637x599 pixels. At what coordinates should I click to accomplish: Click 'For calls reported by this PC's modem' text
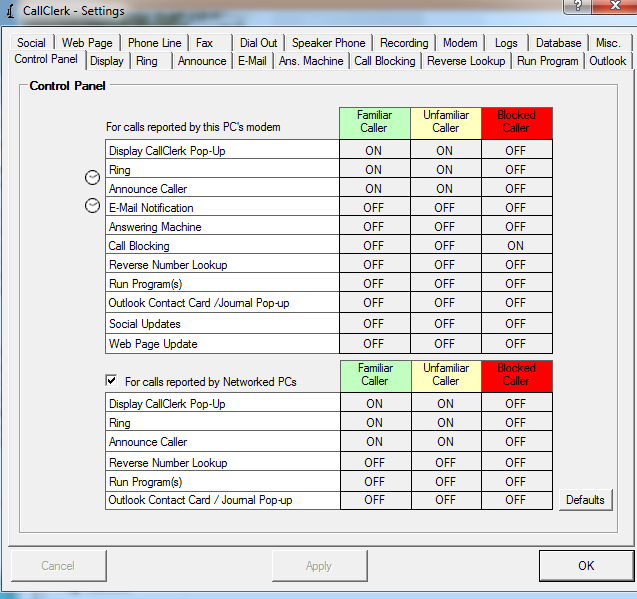tap(193, 127)
